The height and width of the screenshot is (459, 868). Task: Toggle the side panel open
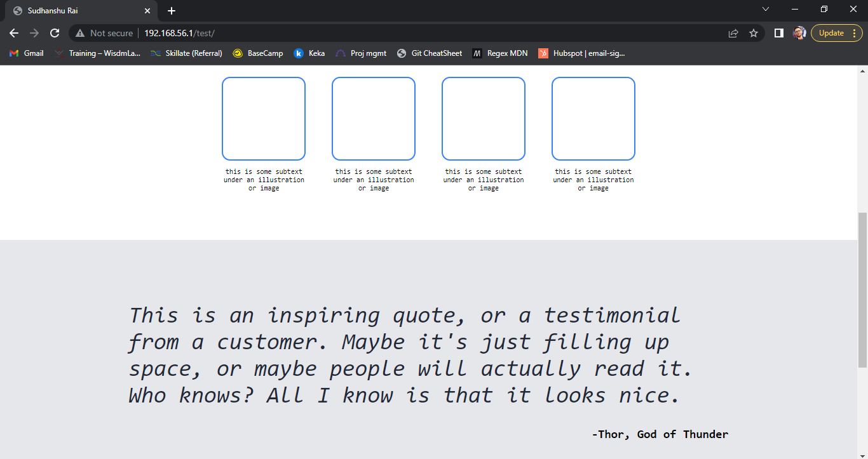pos(779,32)
